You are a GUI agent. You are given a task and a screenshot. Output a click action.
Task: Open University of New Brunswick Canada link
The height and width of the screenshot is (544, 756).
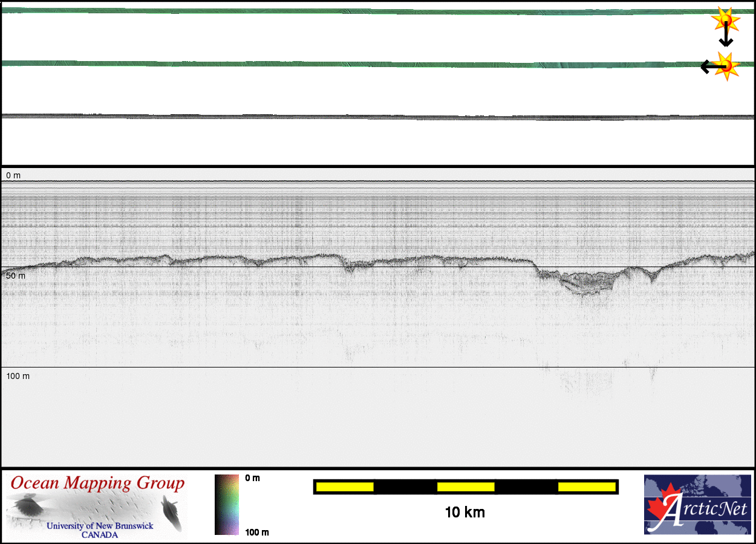[x=100, y=530]
